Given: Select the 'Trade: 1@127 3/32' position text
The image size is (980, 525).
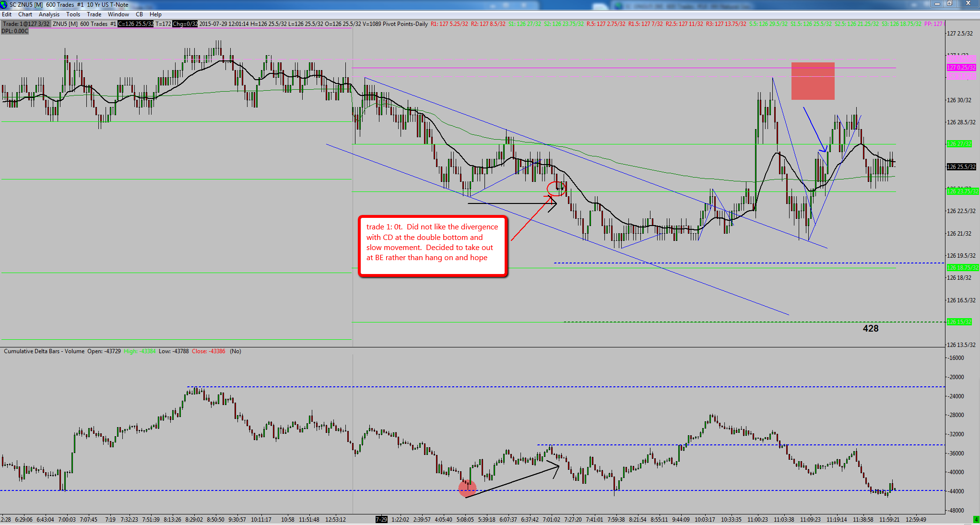Looking at the screenshot, I should click(x=26, y=24).
